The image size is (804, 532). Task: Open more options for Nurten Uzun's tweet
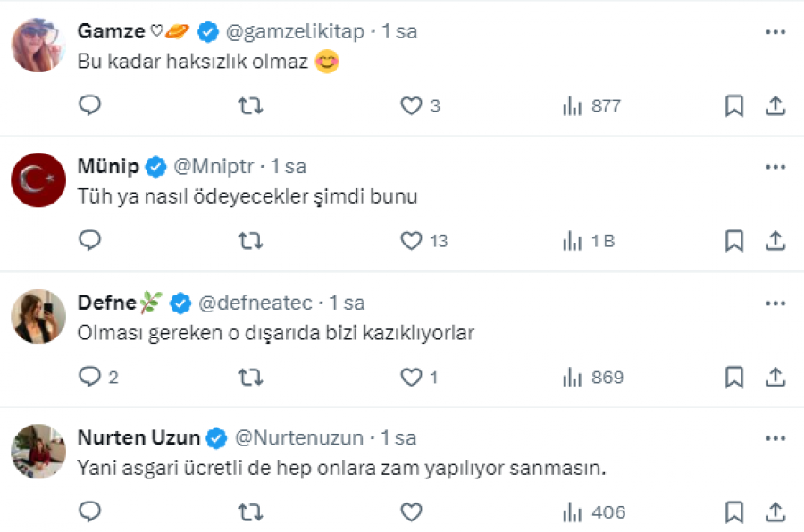point(775,438)
